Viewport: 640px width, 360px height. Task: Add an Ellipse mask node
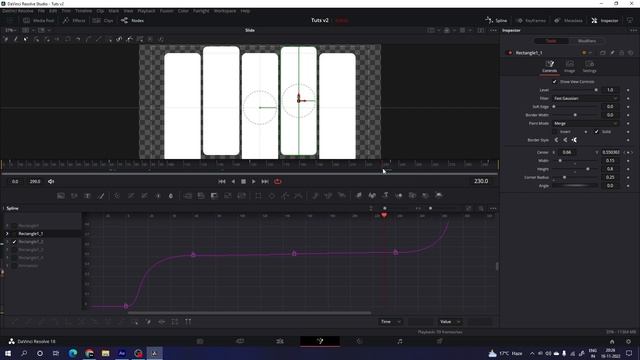pyautogui.click(x=272, y=196)
